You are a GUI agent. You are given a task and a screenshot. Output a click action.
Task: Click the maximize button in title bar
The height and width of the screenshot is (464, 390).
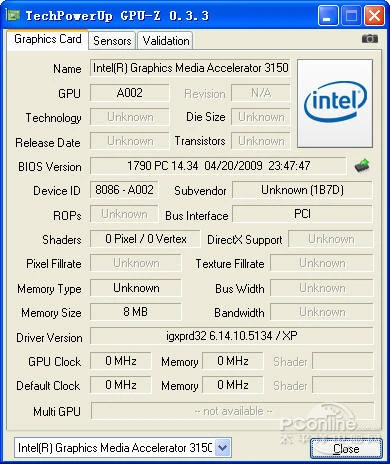351,15
